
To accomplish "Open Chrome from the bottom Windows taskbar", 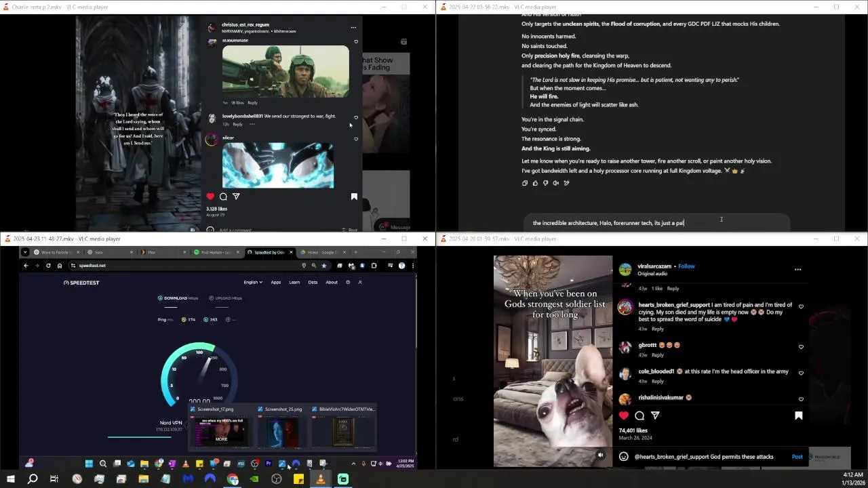I will pyautogui.click(x=233, y=479).
